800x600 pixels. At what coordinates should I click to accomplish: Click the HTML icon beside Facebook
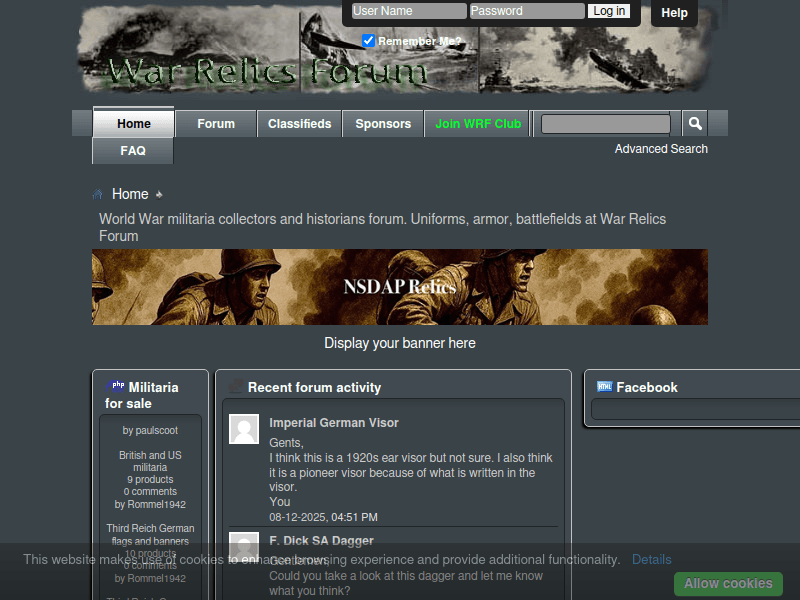click(604, 387)
